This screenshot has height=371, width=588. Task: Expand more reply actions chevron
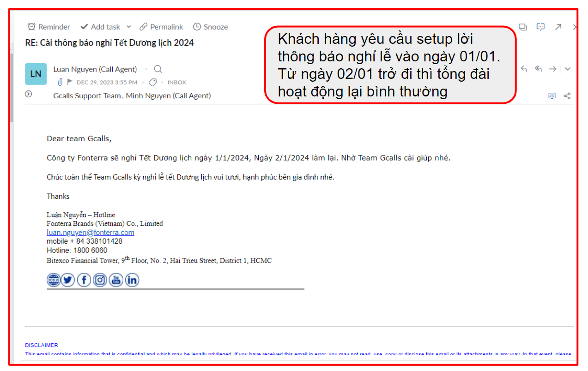pyautogui.click(x=568, y=69)
